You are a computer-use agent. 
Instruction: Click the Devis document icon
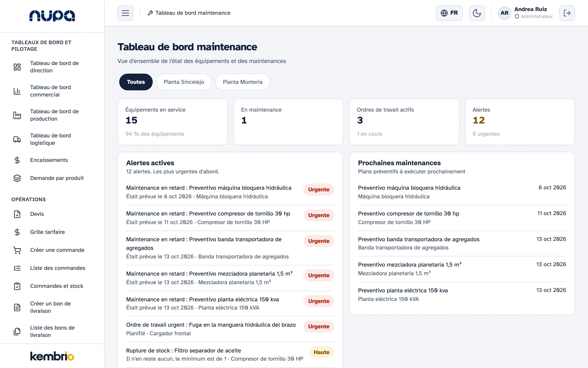coord(17,214)
